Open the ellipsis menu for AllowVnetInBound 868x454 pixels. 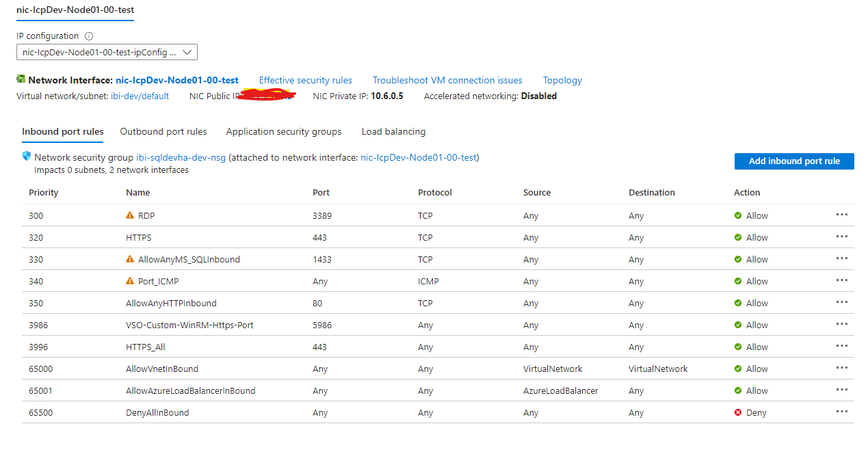pyautogui.click(x=841, y=368)
